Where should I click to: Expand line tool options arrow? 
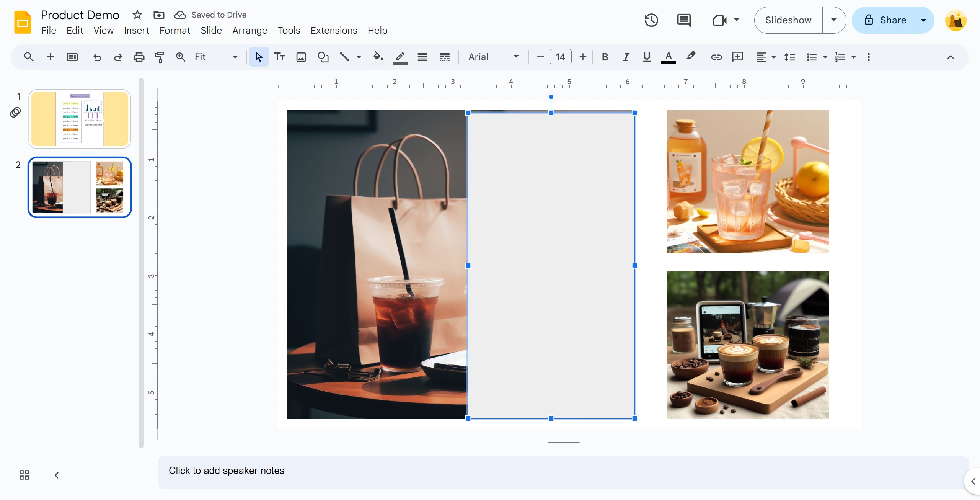[359, 57]
